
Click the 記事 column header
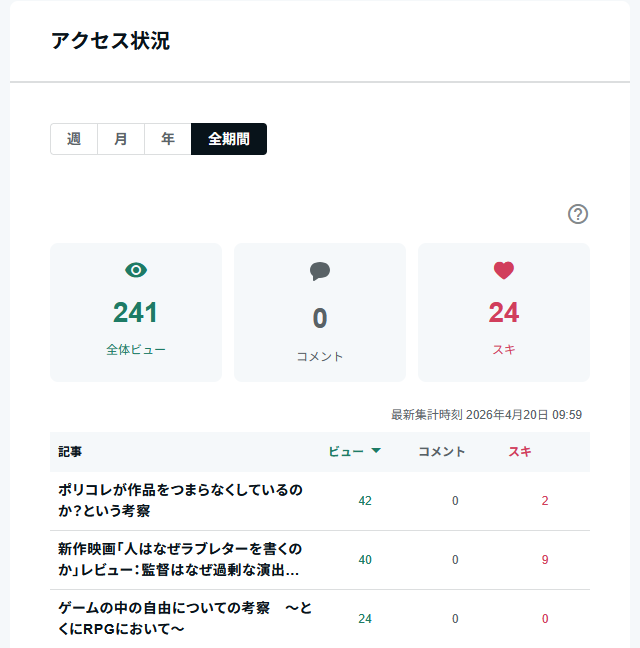(70, 451)
